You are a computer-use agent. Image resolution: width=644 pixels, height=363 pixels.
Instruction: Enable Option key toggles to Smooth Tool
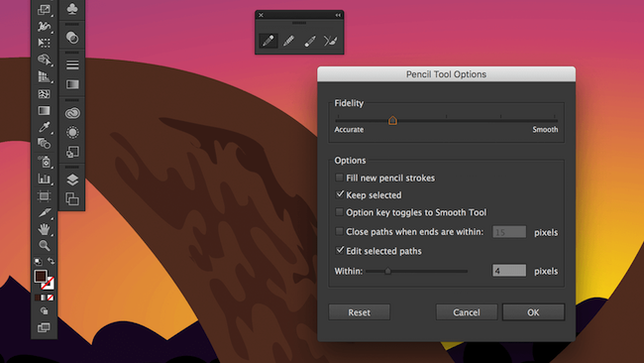[339, 212]
